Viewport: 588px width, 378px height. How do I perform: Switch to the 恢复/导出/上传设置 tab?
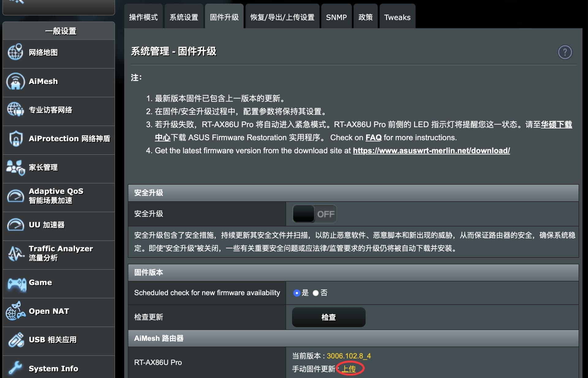[x=282, y=17]
